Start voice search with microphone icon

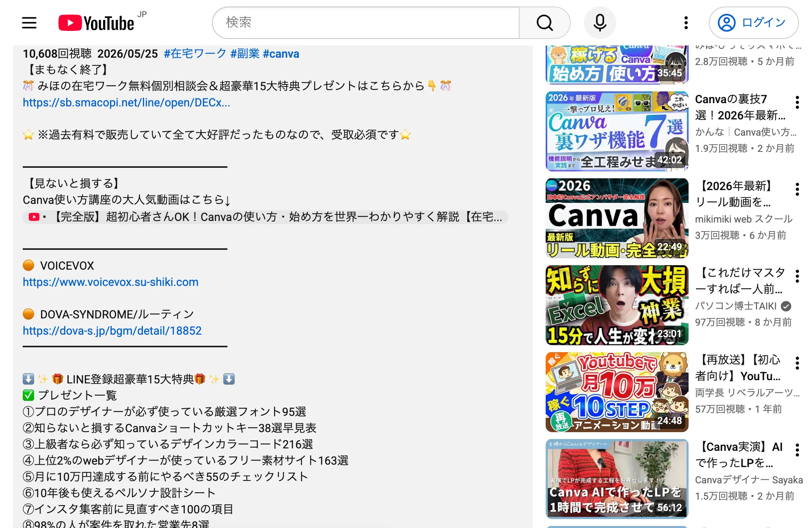(x=600, y=23)
